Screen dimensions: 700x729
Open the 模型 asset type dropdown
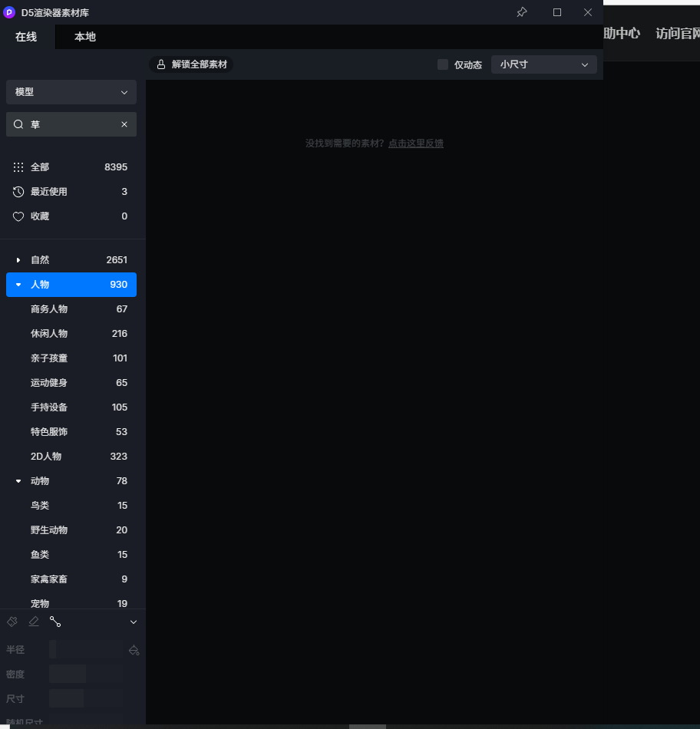click(x=71, y=92)
